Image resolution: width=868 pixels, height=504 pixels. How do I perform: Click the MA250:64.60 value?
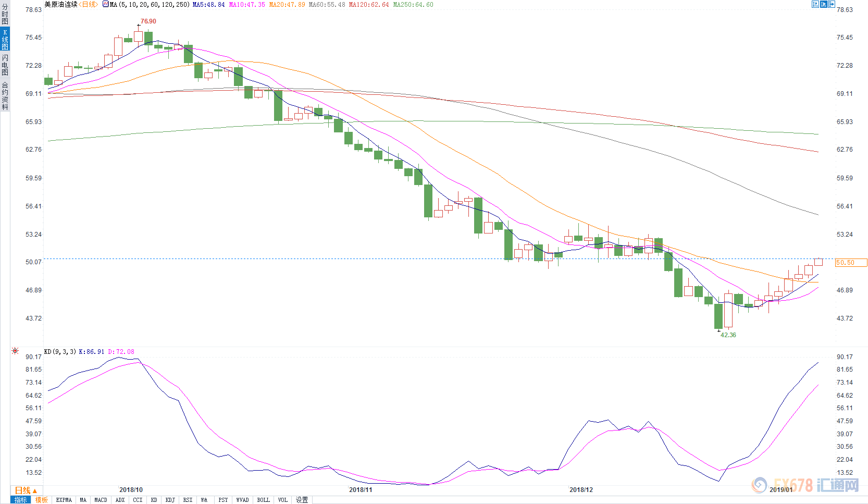click(413, 4)
